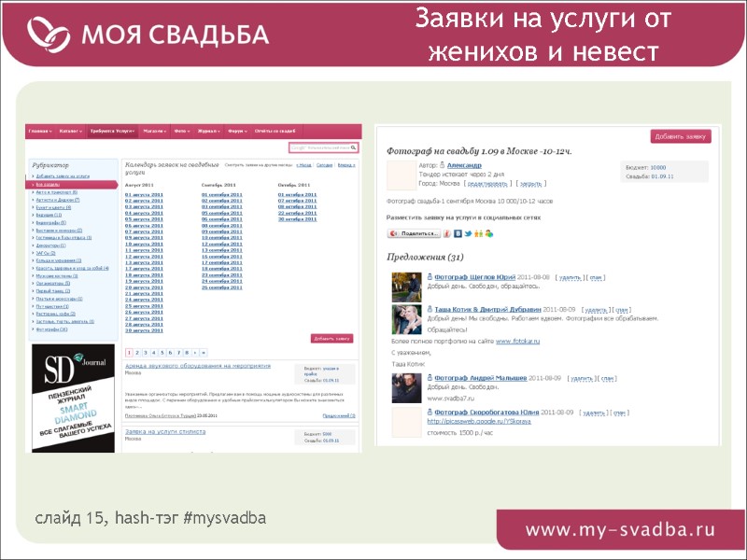Click Таша Котик couple avatar photo

click(406, 319)
